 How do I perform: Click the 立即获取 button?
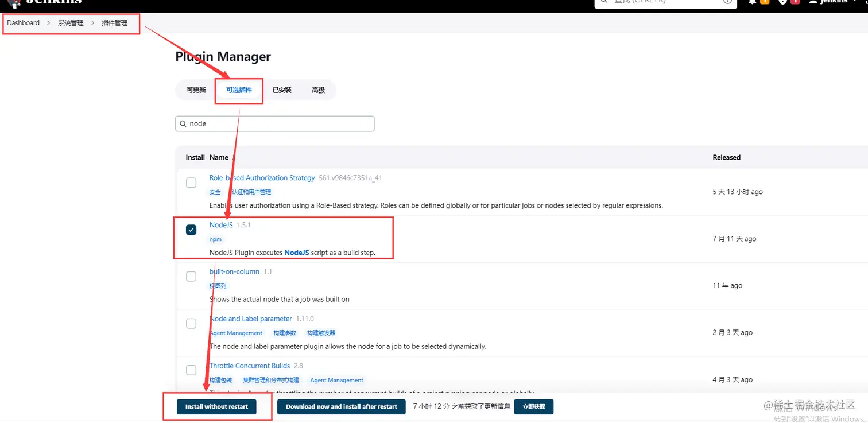(534, 406)
